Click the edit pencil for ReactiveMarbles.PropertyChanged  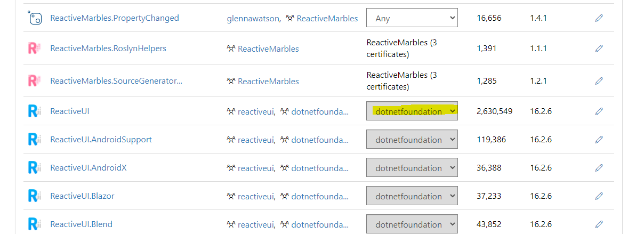coord(599,18)
